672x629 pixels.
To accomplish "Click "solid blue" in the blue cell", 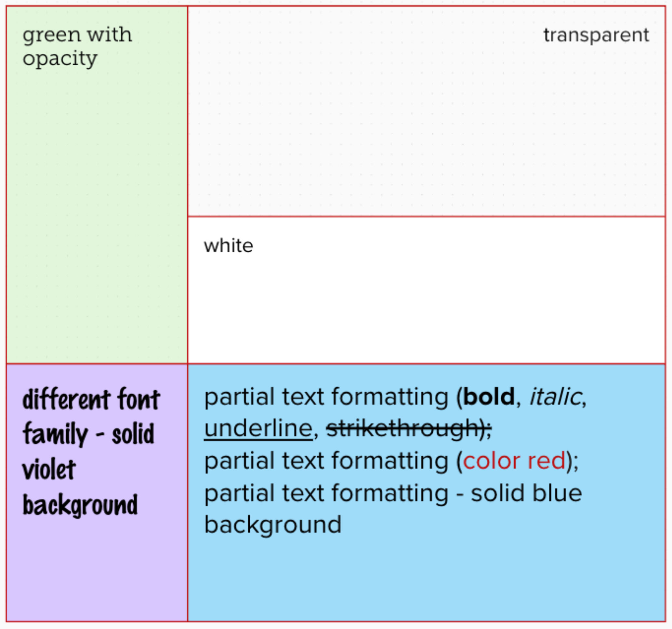I will tap(526, 493).
